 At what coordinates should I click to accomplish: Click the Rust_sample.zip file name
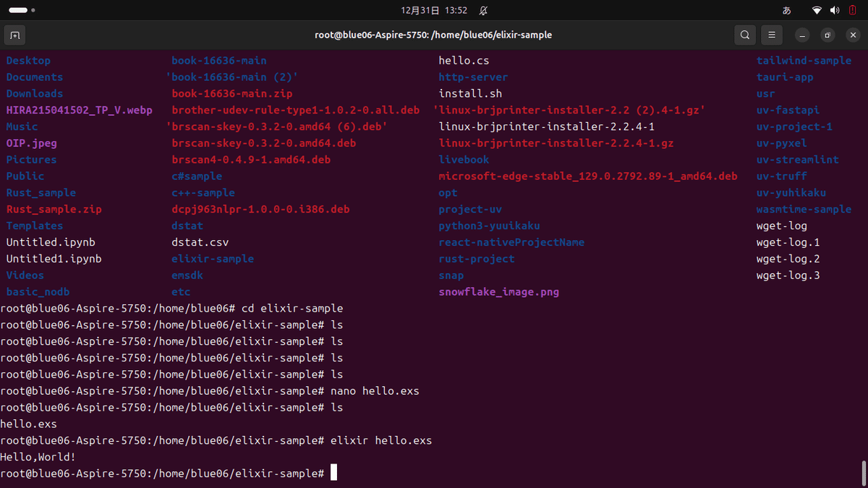point(54,210)
